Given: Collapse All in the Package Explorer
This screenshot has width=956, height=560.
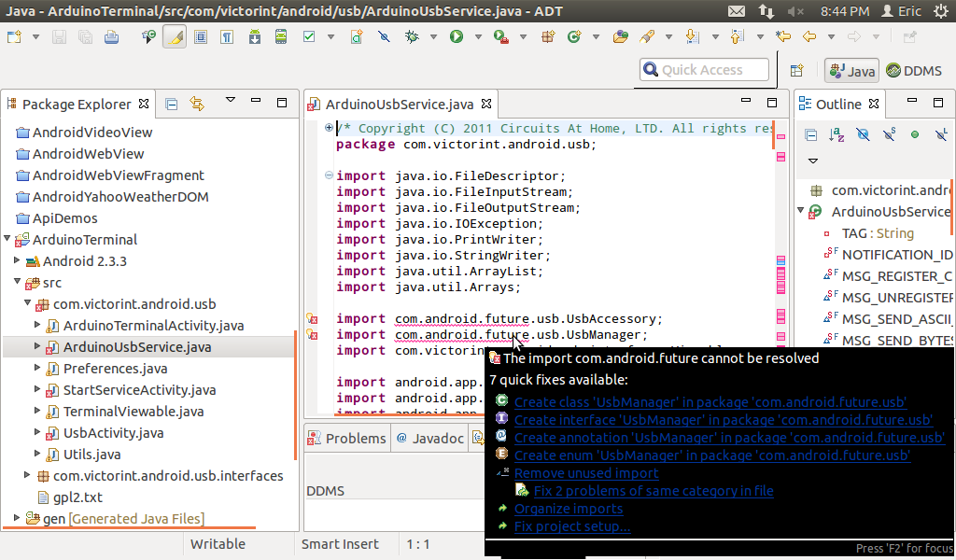Looking at the screenshot, I should [172, 103].
